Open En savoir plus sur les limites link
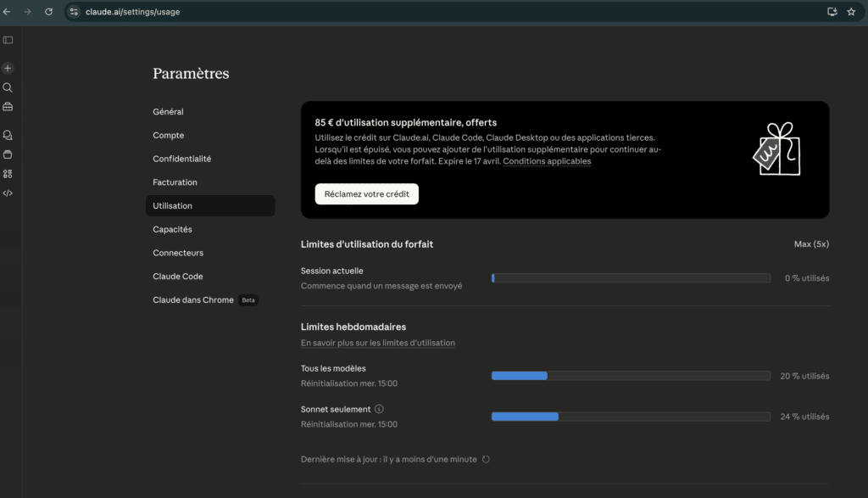This screenshot has height=498, width=868. tap(377, 343)
